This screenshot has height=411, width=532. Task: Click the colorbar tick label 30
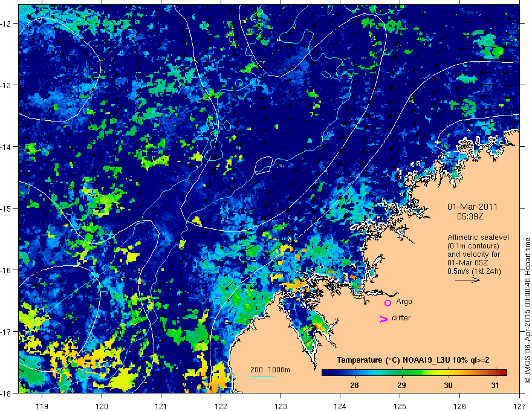pyautogui.click(x=448, y=385)
